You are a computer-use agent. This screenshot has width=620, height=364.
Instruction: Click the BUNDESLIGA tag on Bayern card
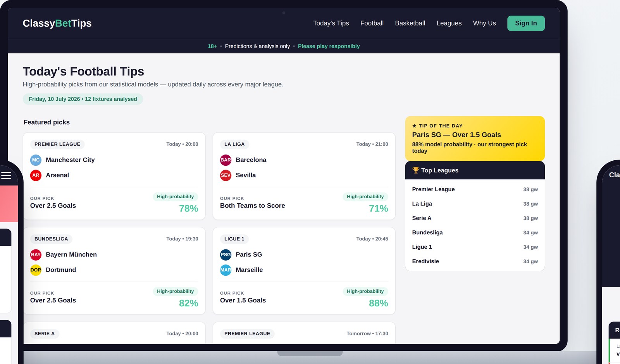[x=51, y=239]
